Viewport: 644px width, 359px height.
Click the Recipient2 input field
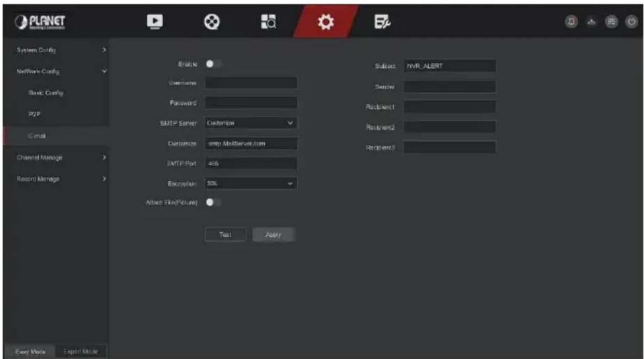click(x=450, y=126)
